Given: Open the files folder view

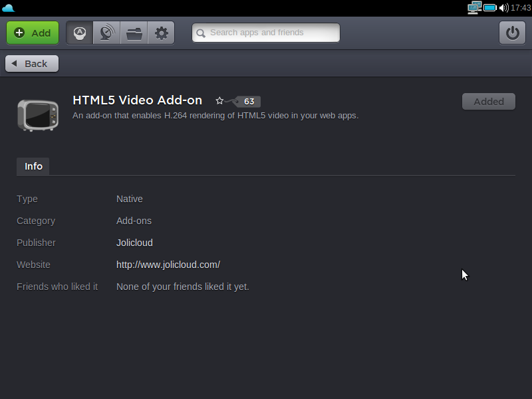Looking at the screenshot, I should (x=134, y=33).
